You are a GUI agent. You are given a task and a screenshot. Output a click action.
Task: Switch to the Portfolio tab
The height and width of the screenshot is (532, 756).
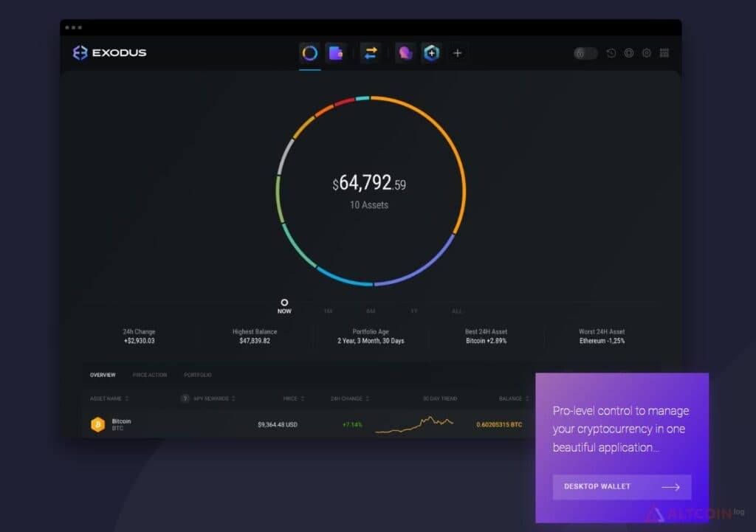click(198, 375)
